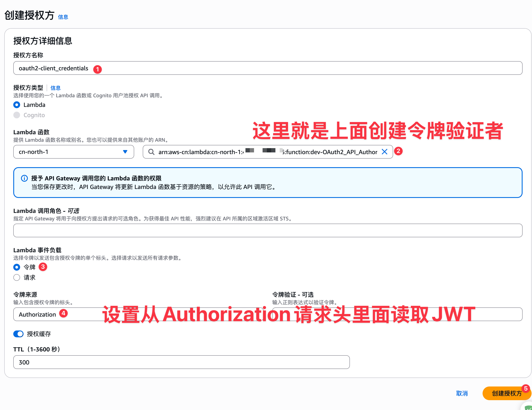Click red annotation marker number 1

click(x=97, y=69)
